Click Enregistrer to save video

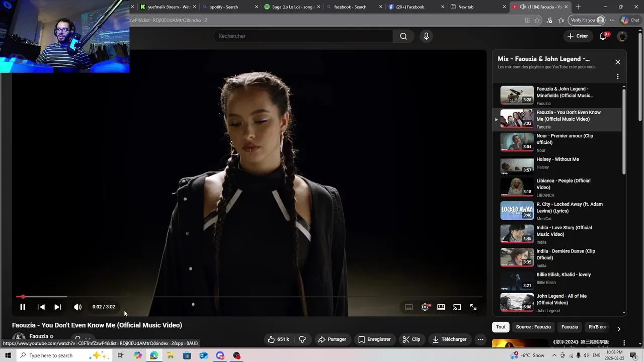pyautogui.click(x=374, y=339)
